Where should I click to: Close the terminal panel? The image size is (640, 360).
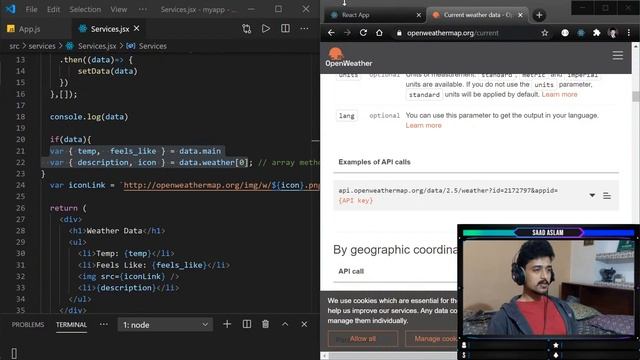pos(304,324)
